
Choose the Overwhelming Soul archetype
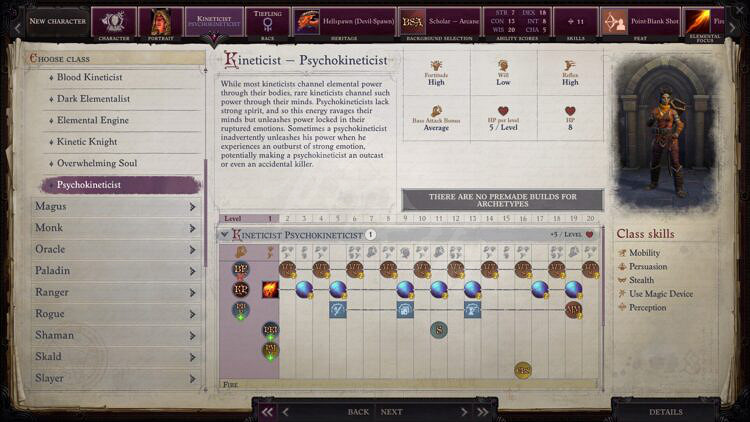tap(97, 163)
